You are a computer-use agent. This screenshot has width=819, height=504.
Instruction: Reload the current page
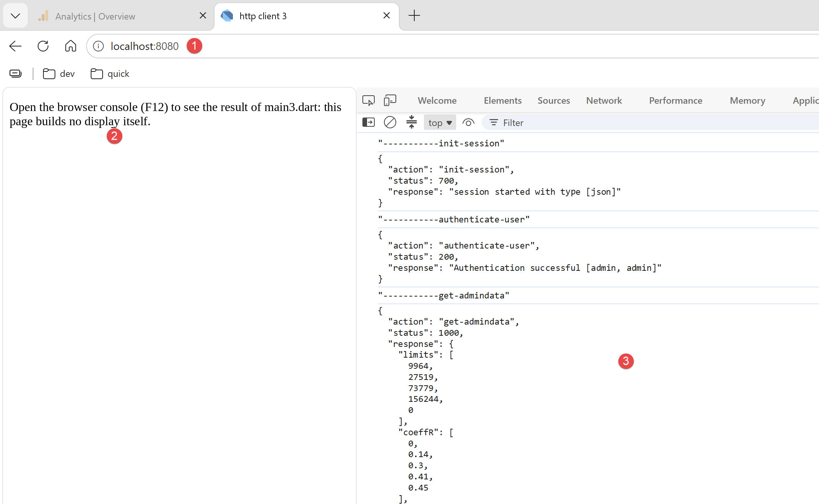point(43,46)
